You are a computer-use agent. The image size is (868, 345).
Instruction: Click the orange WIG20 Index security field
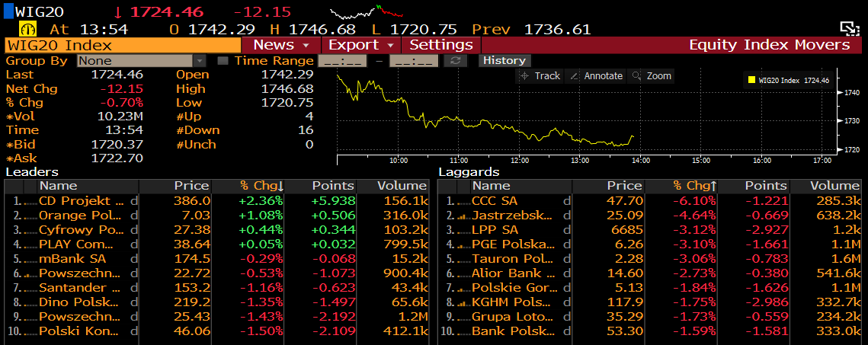[123, 45]
